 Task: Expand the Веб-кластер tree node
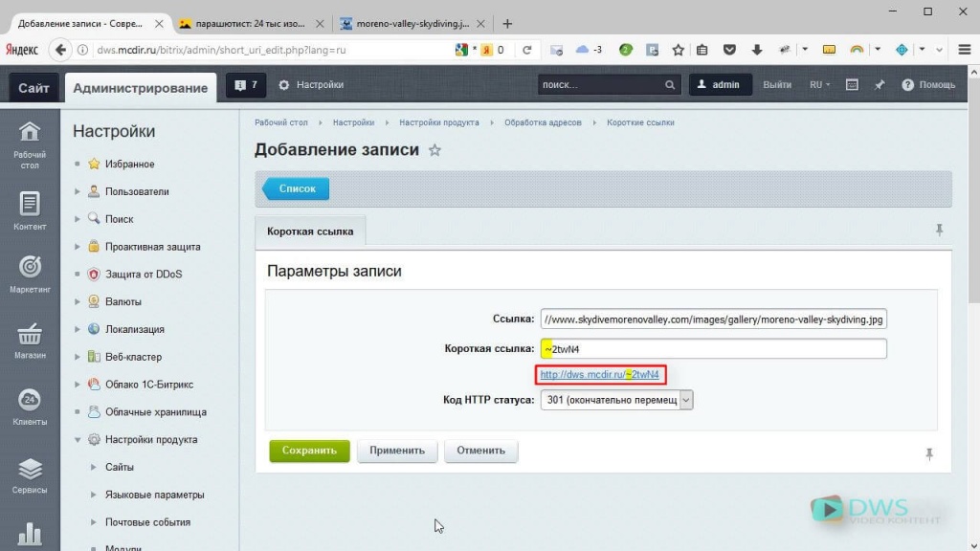(x=78, y=357)
